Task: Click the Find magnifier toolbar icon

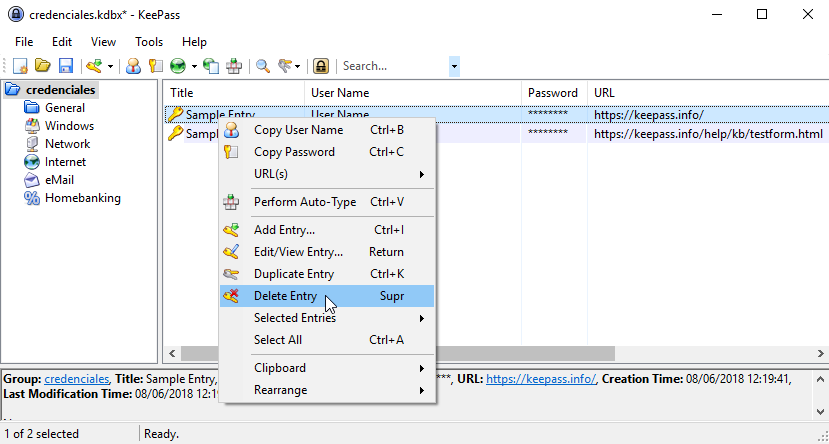Action: [263, 66]
